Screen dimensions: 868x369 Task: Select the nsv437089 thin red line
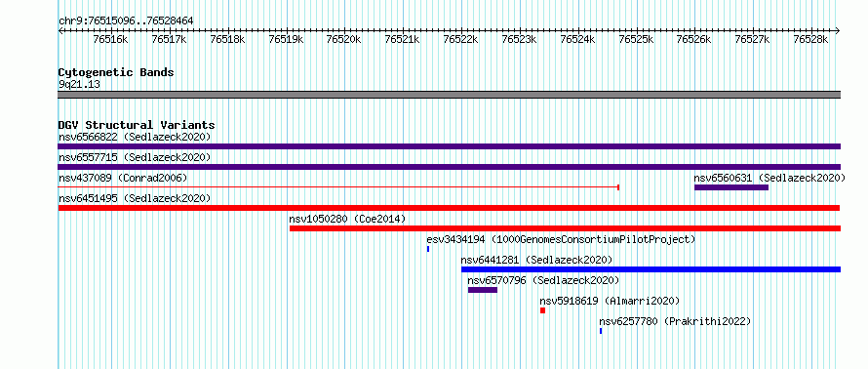coord(338,187)
